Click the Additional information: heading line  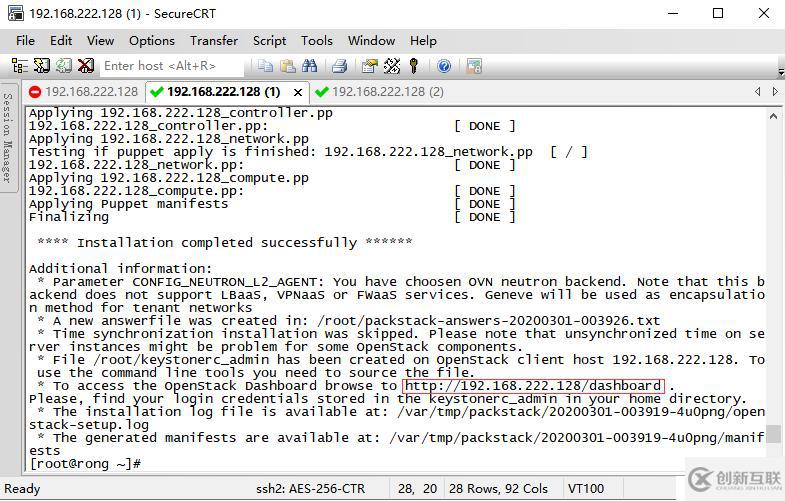[120, 268]
